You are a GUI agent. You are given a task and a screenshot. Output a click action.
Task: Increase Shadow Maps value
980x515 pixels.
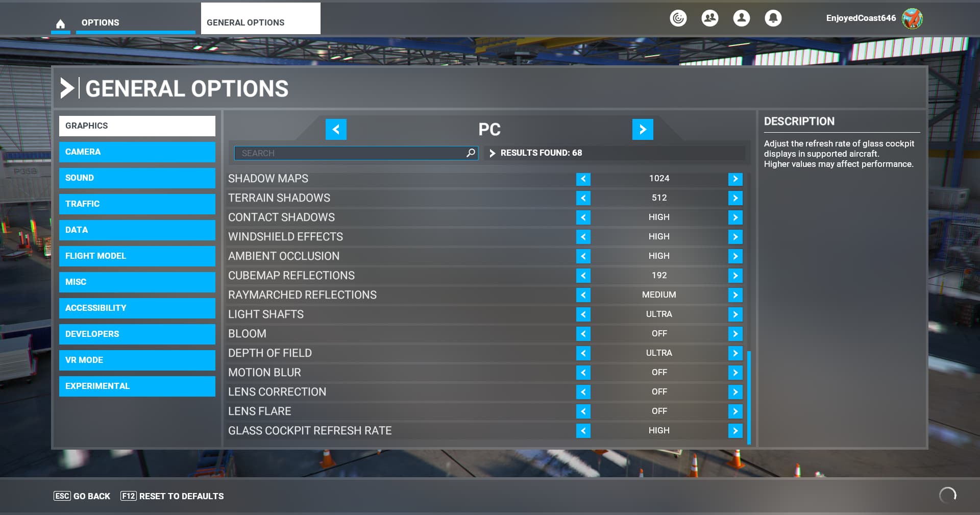tap(735, 179)
